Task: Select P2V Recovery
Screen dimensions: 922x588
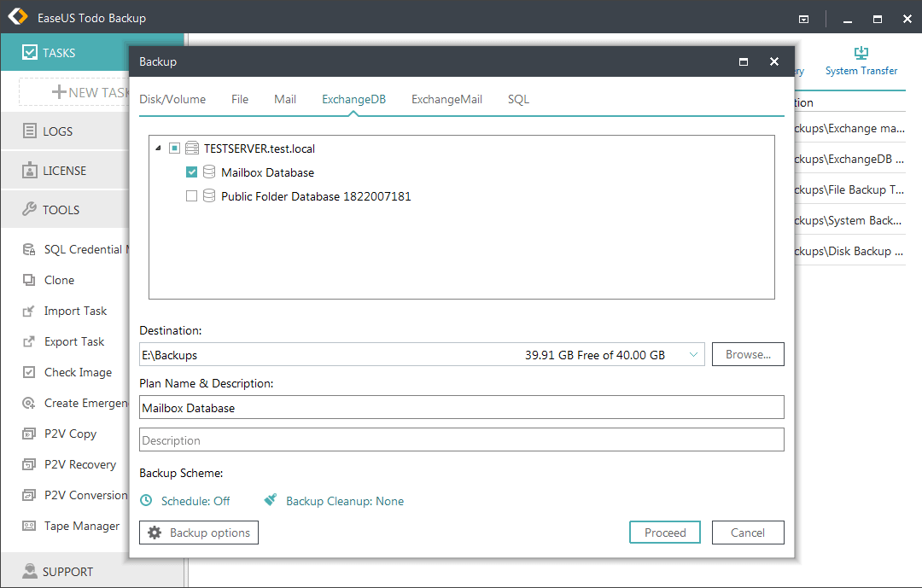Action: click(x=79, y=464)
